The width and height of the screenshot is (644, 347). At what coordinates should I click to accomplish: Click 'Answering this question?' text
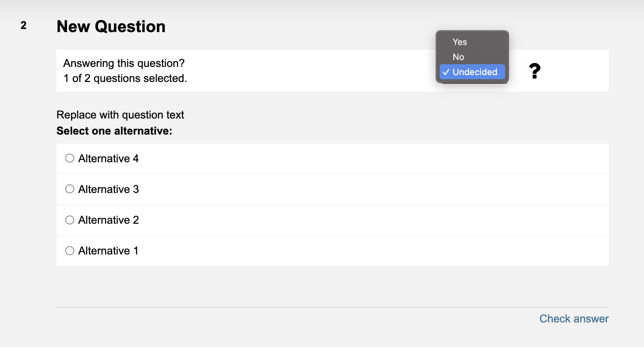(124, 63)
